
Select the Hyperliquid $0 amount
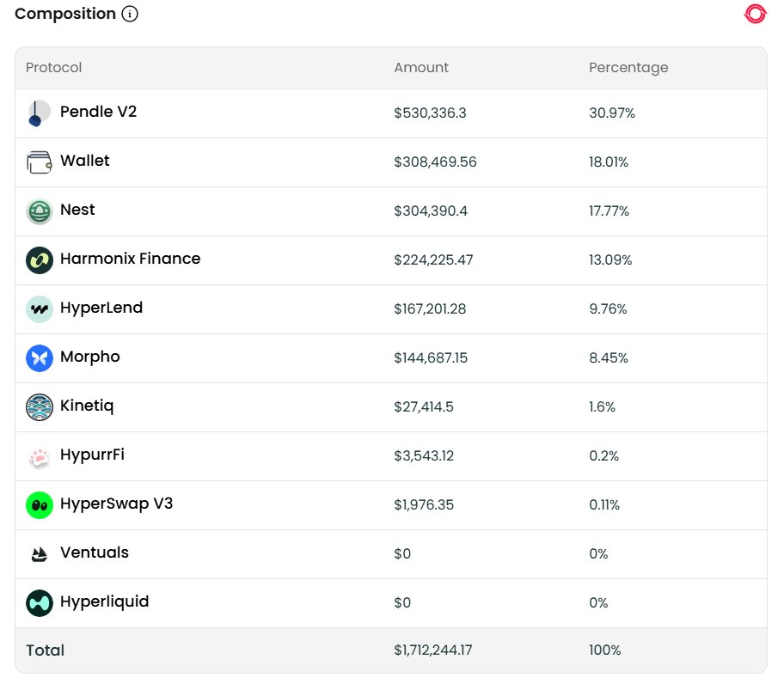click(x=402, y=602)
